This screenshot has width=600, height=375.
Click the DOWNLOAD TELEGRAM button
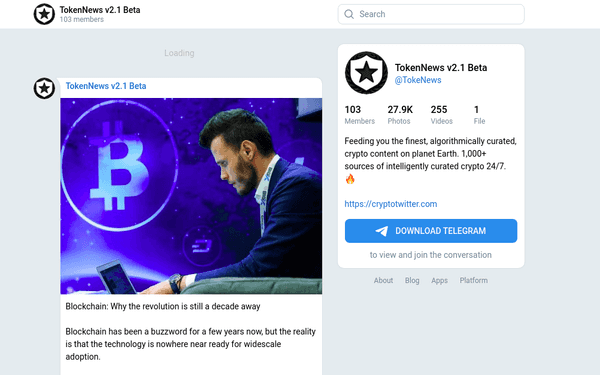pos(431,231)
